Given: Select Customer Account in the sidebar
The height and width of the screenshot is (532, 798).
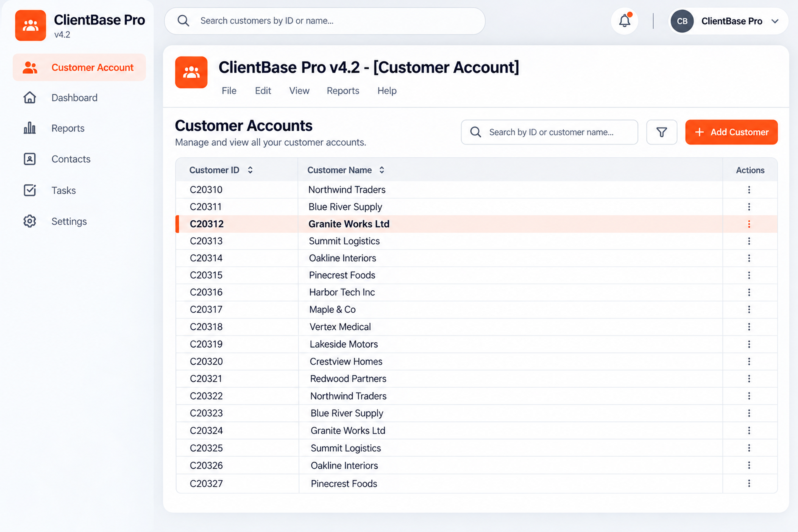Looking at the screenshot, I should click(x=79, y=67).
